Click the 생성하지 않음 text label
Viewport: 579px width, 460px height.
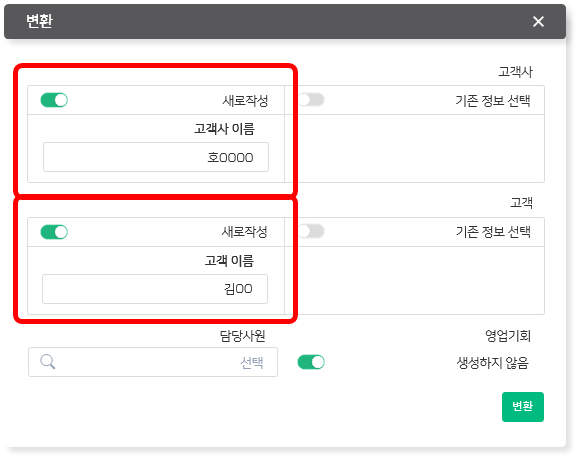click(493, 363)
